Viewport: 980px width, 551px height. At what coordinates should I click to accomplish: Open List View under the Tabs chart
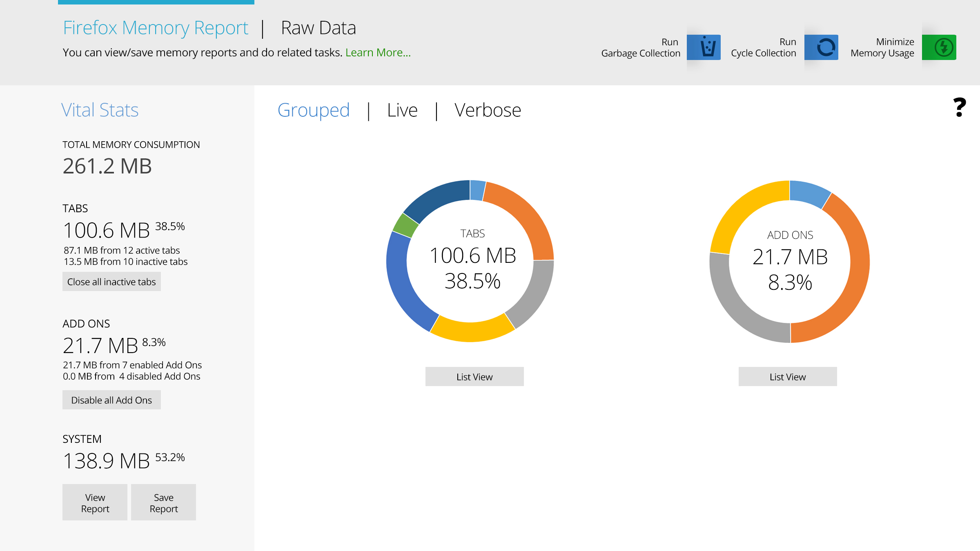(474, 377)
